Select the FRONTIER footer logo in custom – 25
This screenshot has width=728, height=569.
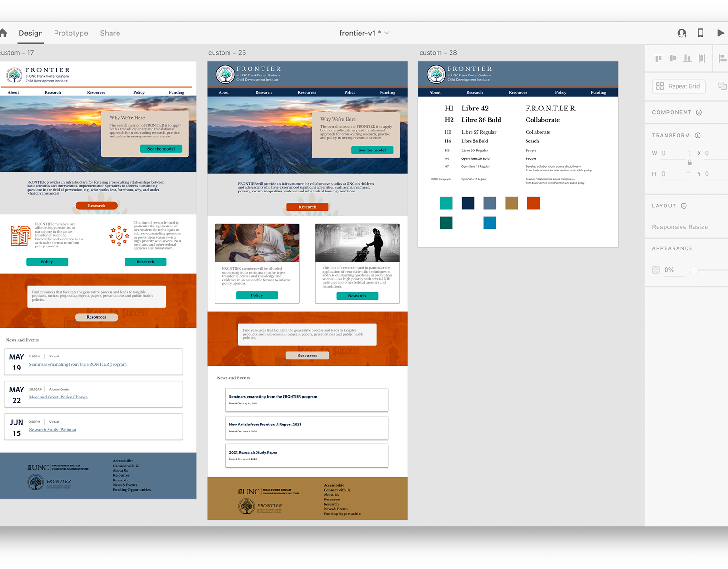[x=261, y=506]
